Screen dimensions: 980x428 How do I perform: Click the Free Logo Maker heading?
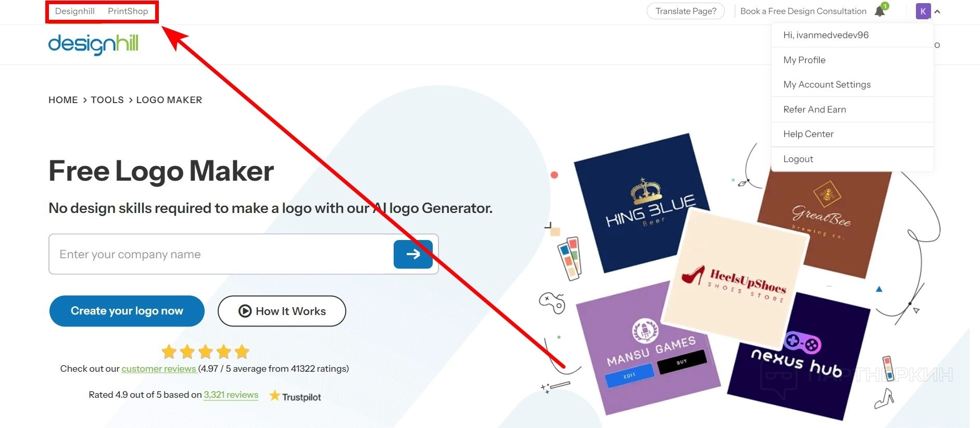coord(161,171)
